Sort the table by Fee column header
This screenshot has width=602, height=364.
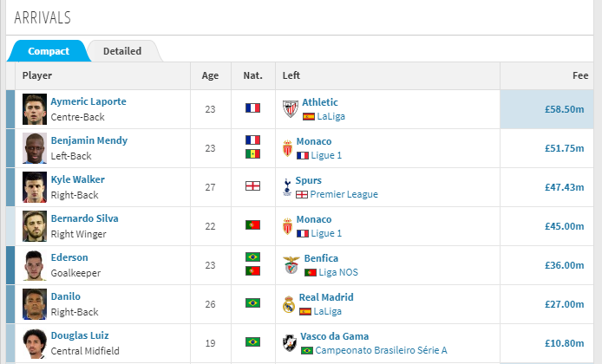[580, 75]
